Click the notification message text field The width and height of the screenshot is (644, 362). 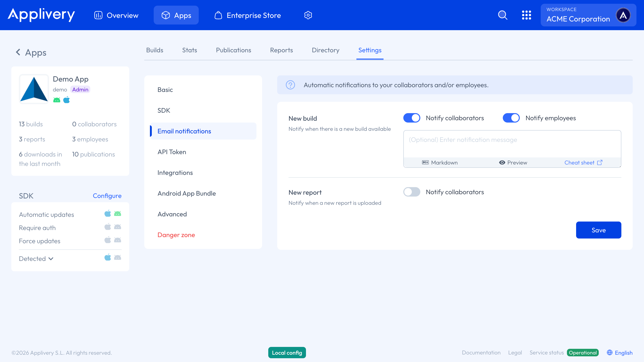point(512,144)
